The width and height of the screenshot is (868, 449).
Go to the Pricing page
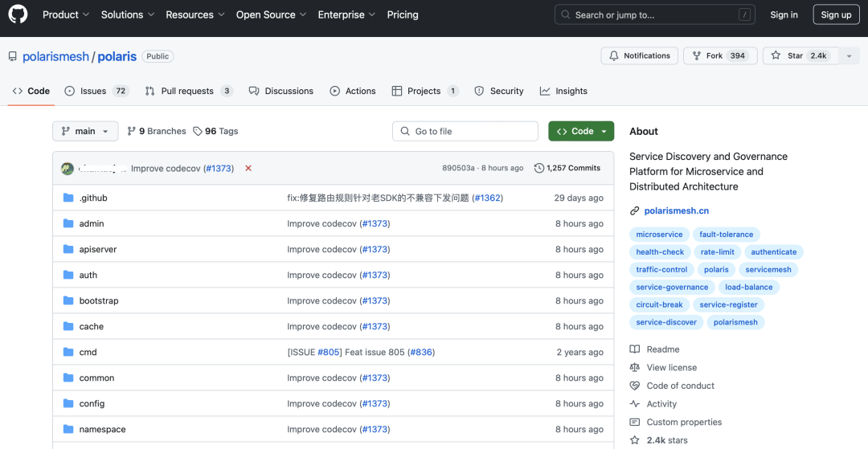pos(403,15)
